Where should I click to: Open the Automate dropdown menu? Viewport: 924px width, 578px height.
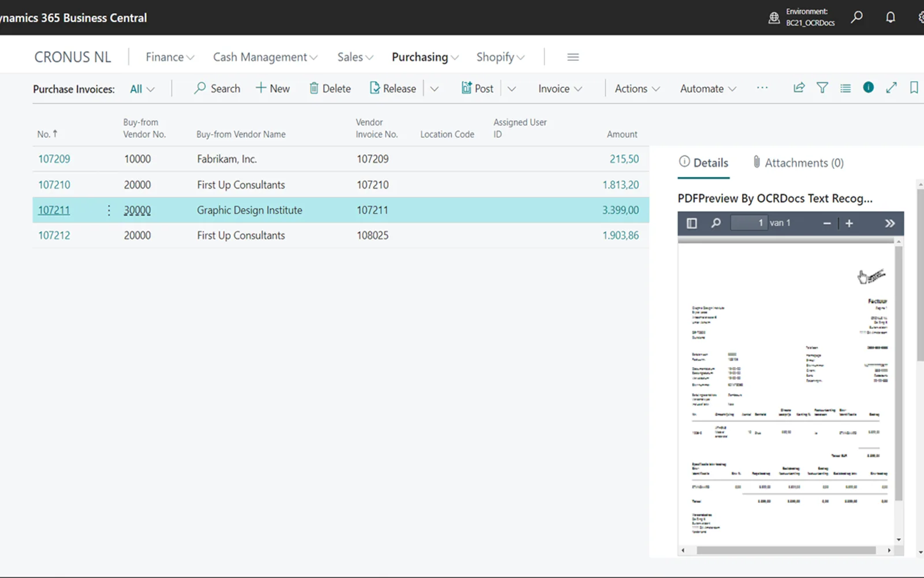click(708, 88)
